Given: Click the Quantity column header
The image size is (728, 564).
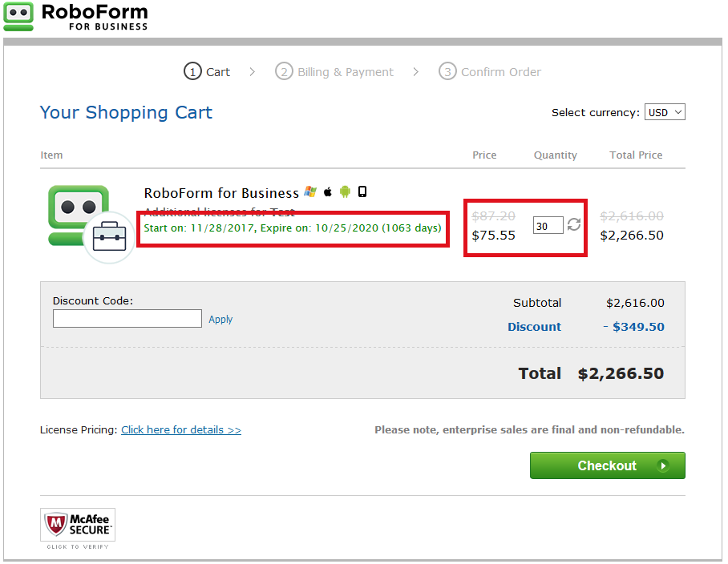Looking at the screenshot, I should 556,155.
